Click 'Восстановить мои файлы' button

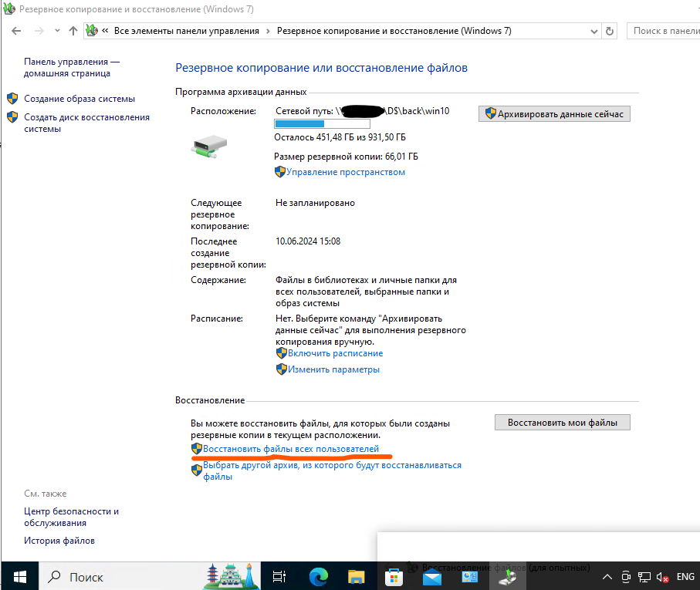tap(562, 423)
